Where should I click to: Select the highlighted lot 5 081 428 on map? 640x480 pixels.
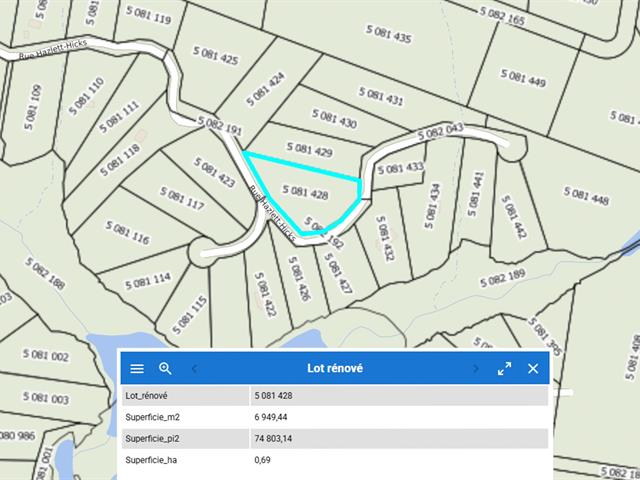(x=306, y=191)
